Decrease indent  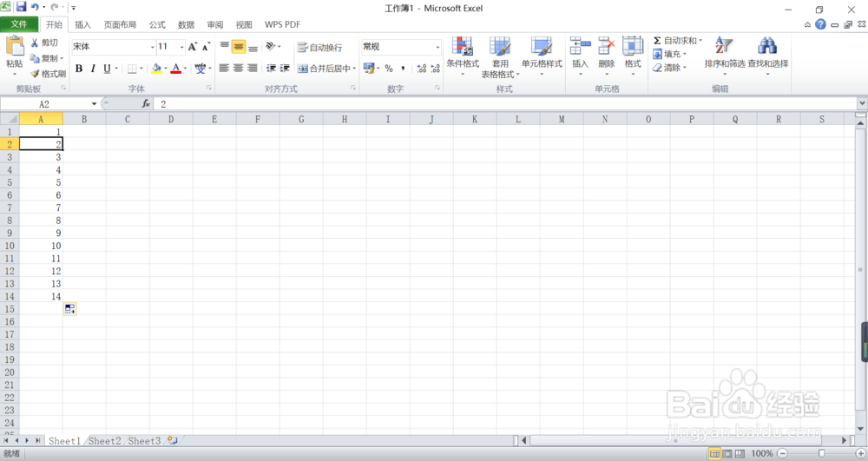pyautogui.click(x=271, y=68)
